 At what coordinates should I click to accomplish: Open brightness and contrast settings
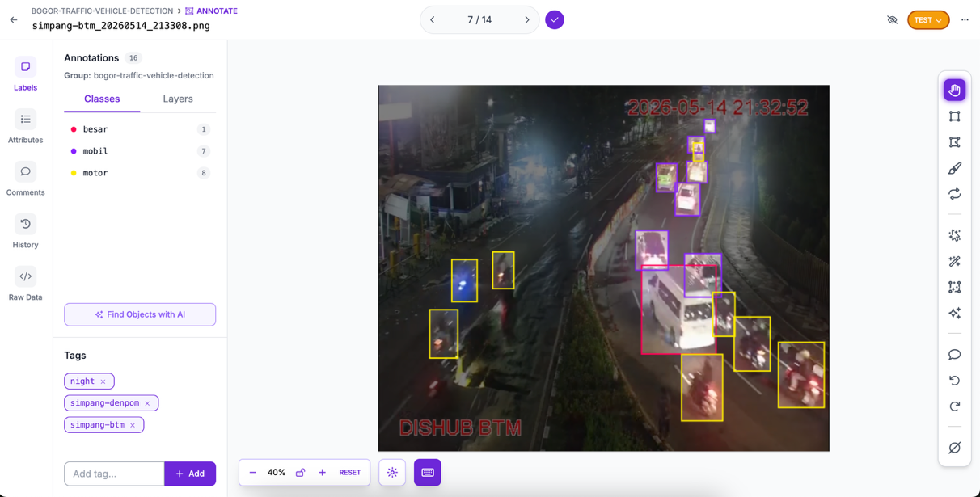pos(392,473)
